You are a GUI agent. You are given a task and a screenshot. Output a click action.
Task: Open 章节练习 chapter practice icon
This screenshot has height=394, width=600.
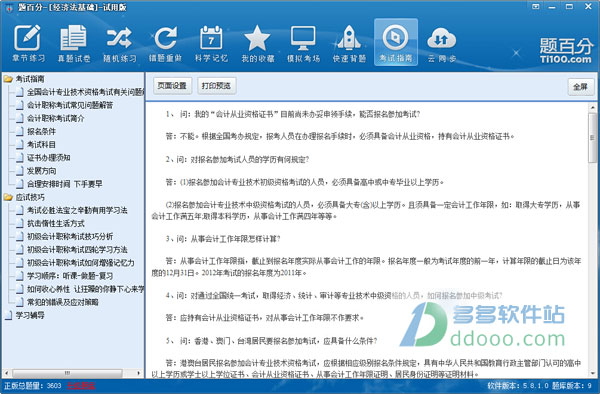click(28, 42)
